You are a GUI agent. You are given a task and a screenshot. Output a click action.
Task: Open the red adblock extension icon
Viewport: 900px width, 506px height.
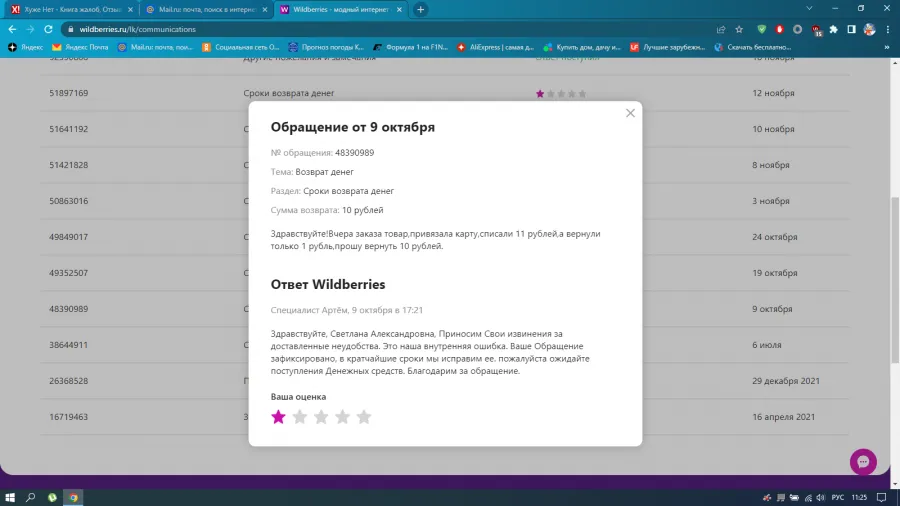click(779, 29)
